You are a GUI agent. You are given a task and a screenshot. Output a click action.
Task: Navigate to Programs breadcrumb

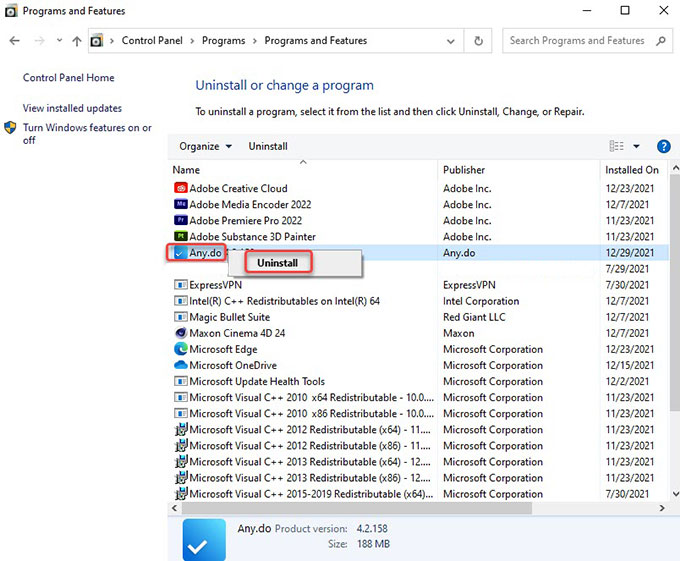tap(223, 41)
